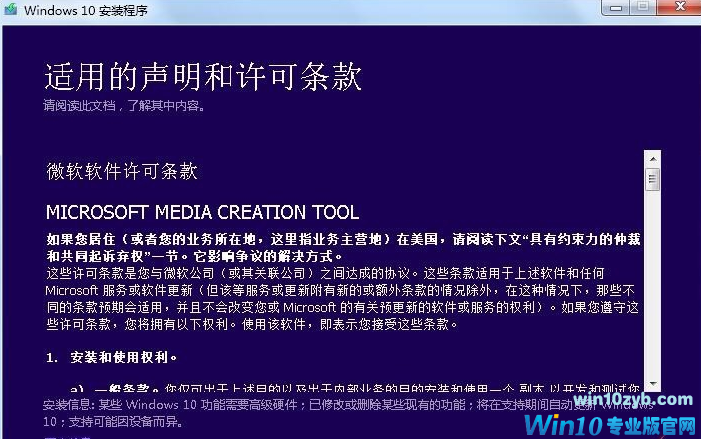Image resolution: width=701 pixels, height=439 pixels.
Task: Maximize the Windows 10 安装程序 window
Action: tap(643, 8)
